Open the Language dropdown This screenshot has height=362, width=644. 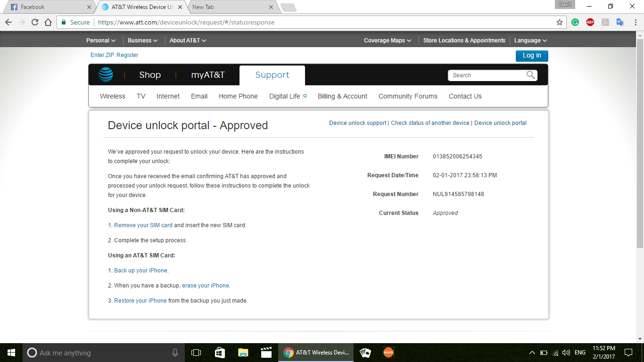point(530,41)
